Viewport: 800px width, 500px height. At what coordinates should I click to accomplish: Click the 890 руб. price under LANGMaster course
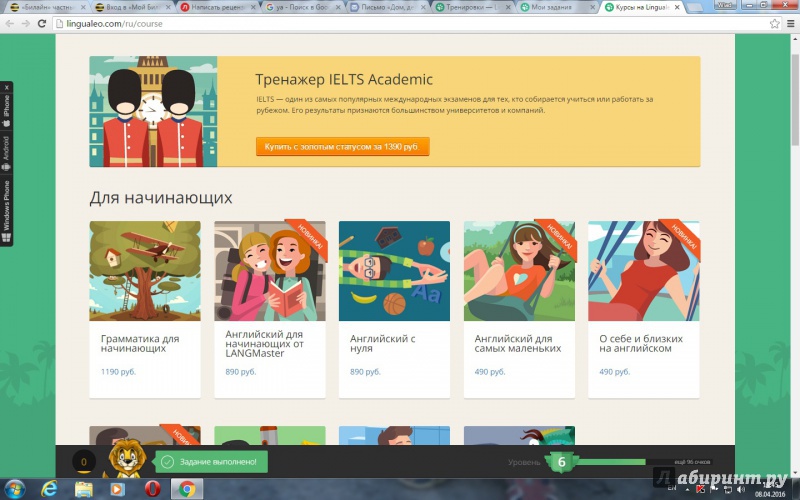(241, 372)
